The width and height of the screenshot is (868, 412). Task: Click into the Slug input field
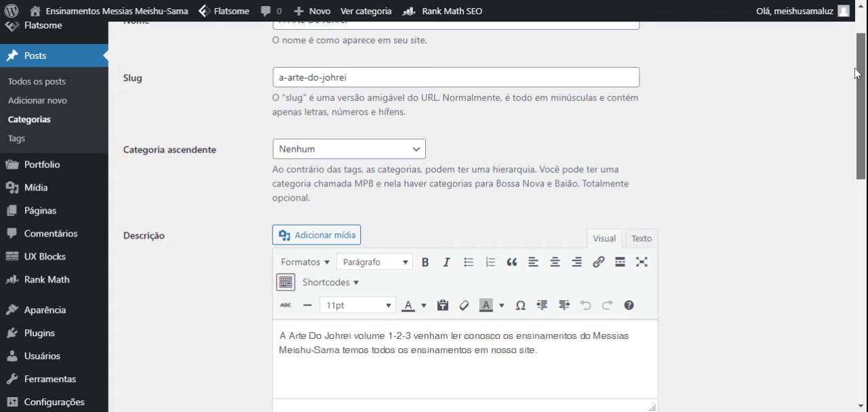tap(456, 77)
